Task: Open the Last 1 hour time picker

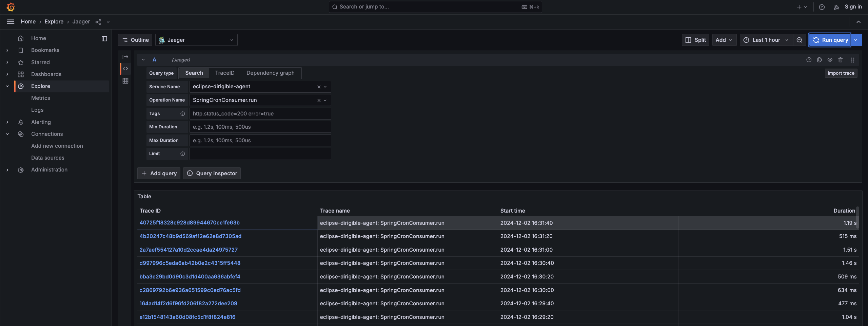Action: [x=767, y=40]
